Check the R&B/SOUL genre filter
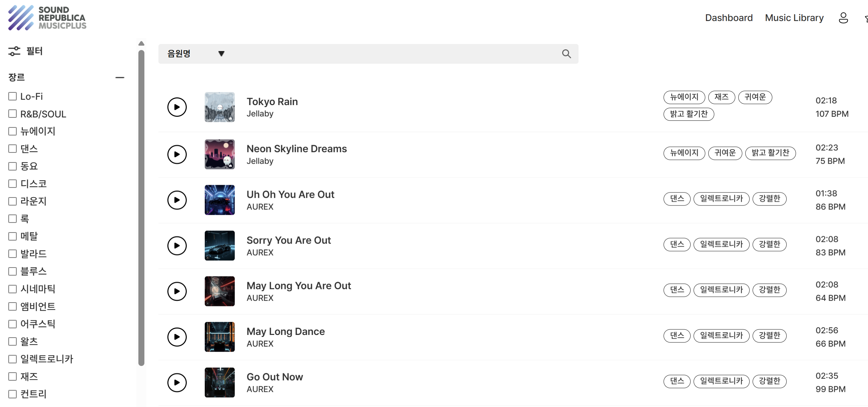Viewport: 868px width, 407px height. coord(12,114)
